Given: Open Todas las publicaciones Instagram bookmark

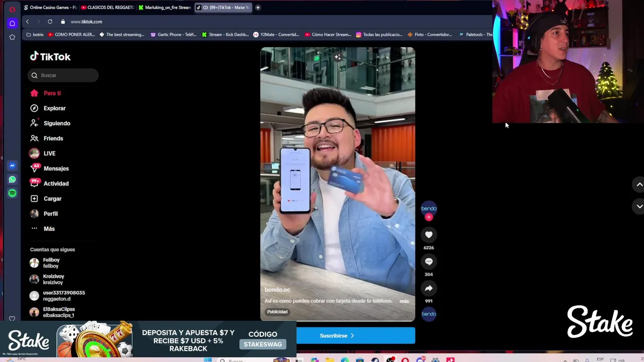Looking at the screenshot, I should [379, 35].
